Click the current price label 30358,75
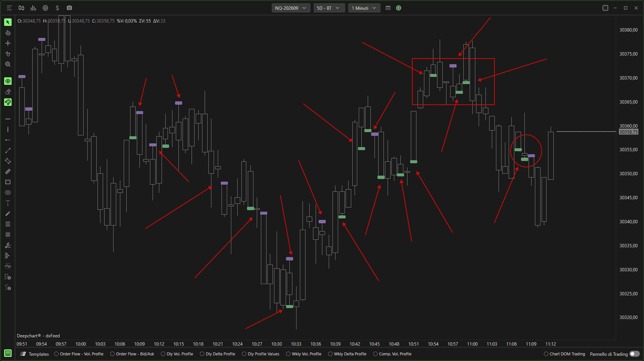Image resolution: width=644 pixels, height=361 pixels. click(x=628, y=132)
